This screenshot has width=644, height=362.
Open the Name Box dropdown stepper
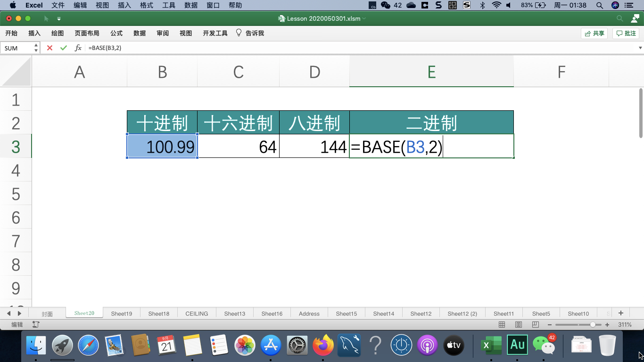coord(36,48)
